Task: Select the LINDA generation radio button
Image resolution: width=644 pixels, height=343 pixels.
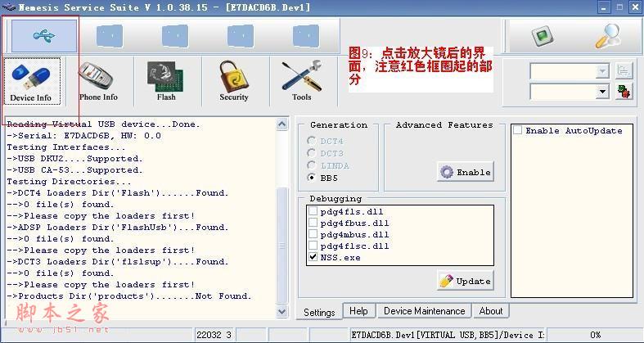Action: click(x=312, y=165)
